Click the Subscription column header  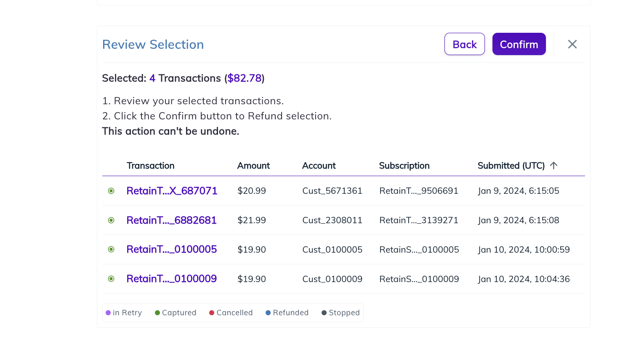[x=404, y=166]
